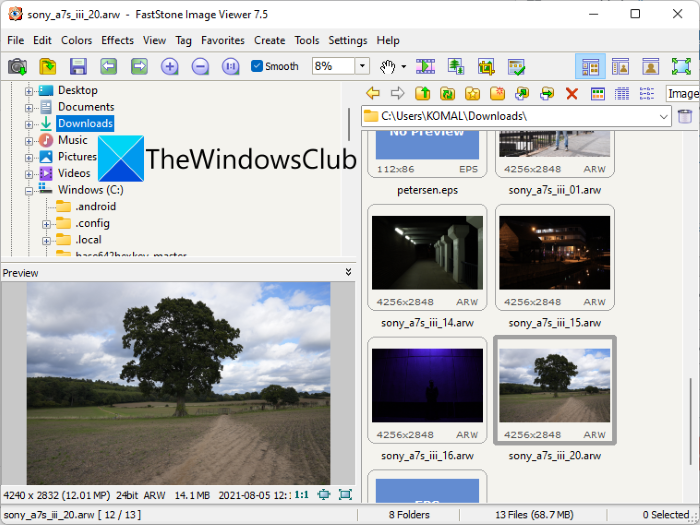Click the Zoom In magnifier icon
Viewport: 700px width, 525px height.
click(170, 66)
